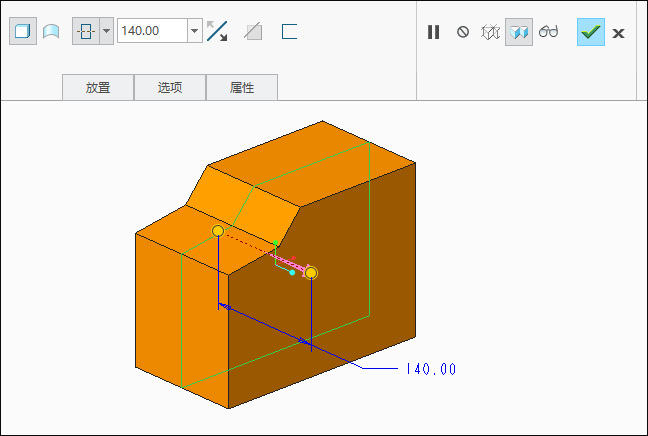This screenshot has height=436, width=648.
Task: Open the 放置 tab
Action: pos(98,87)
